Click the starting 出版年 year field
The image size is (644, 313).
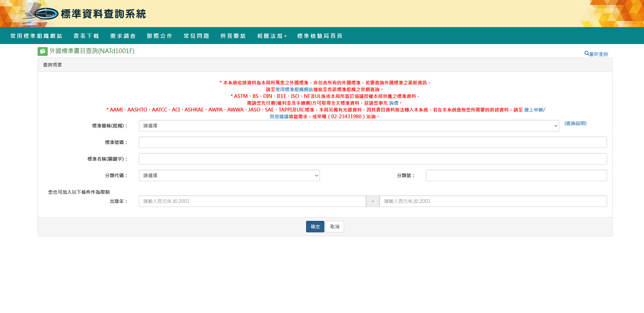coord(252,201)
